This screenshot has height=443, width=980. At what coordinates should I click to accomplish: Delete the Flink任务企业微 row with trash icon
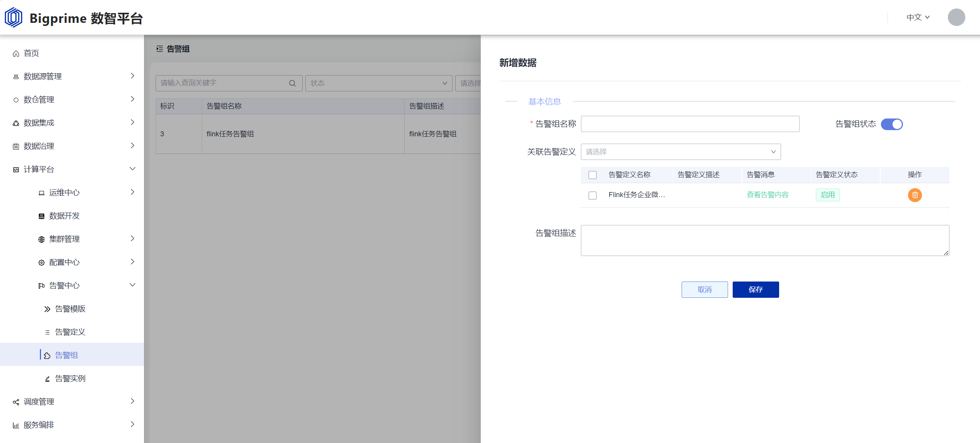(x=915, y=195)
